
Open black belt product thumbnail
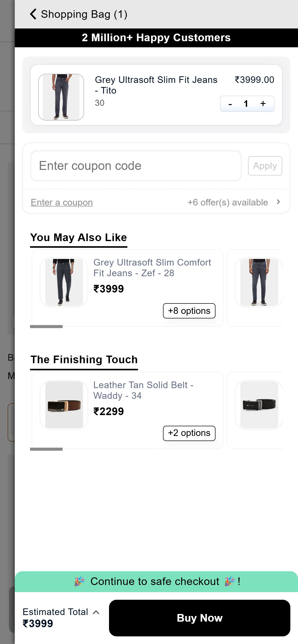(259, 405)
